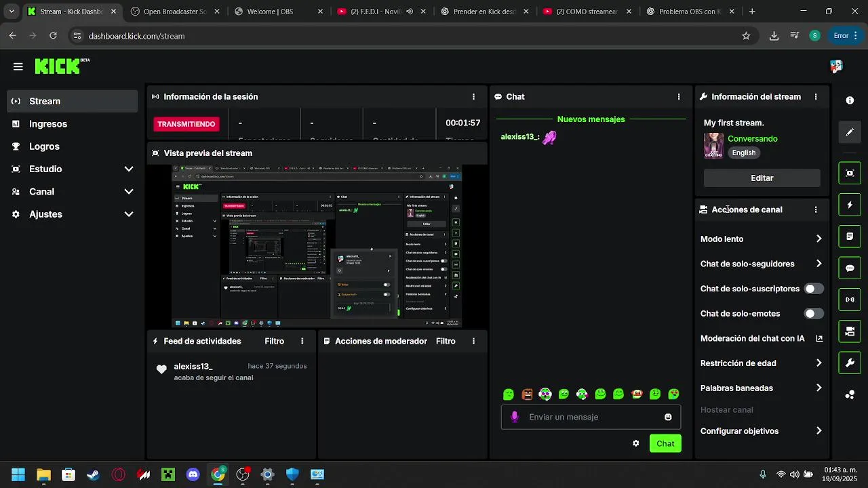Toggle the moderator actions document icon
The height and width of the screenshot is (488, 868).
pos(850,237)
